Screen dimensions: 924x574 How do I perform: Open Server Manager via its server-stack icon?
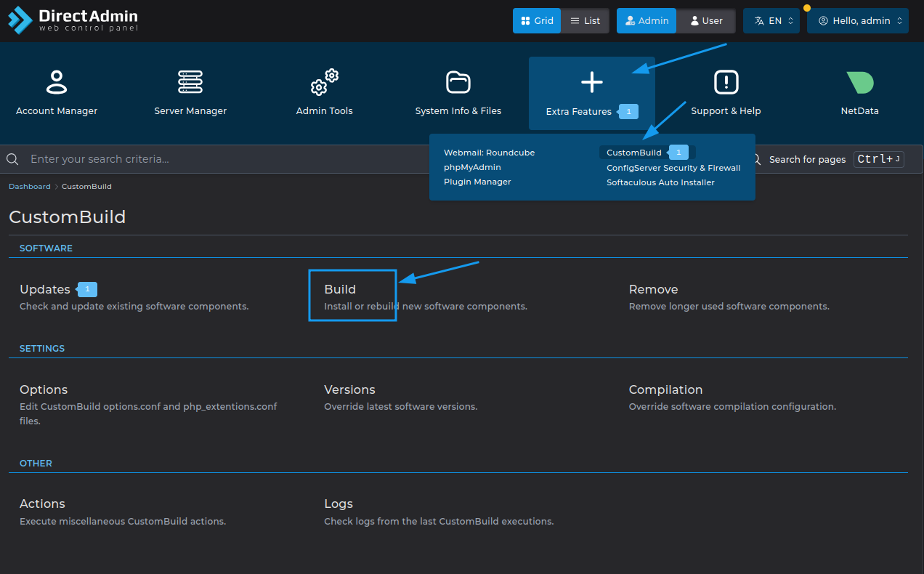[190, 82]
